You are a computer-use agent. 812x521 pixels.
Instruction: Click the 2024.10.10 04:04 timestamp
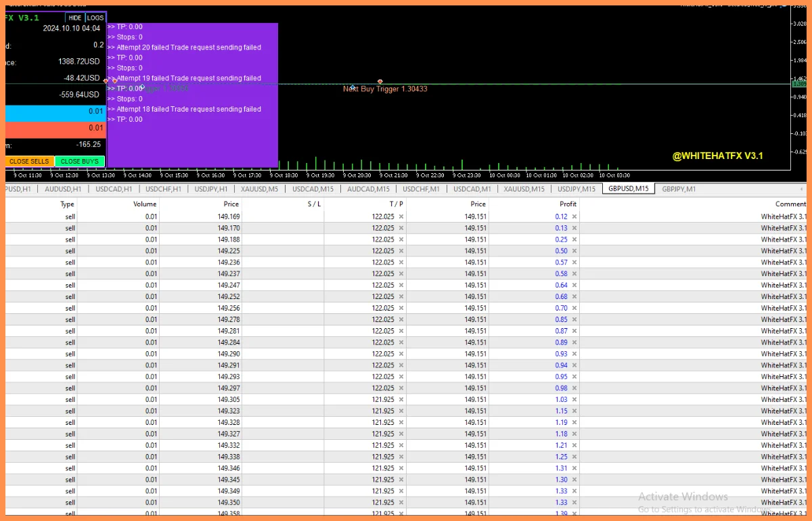pos(71,28)
